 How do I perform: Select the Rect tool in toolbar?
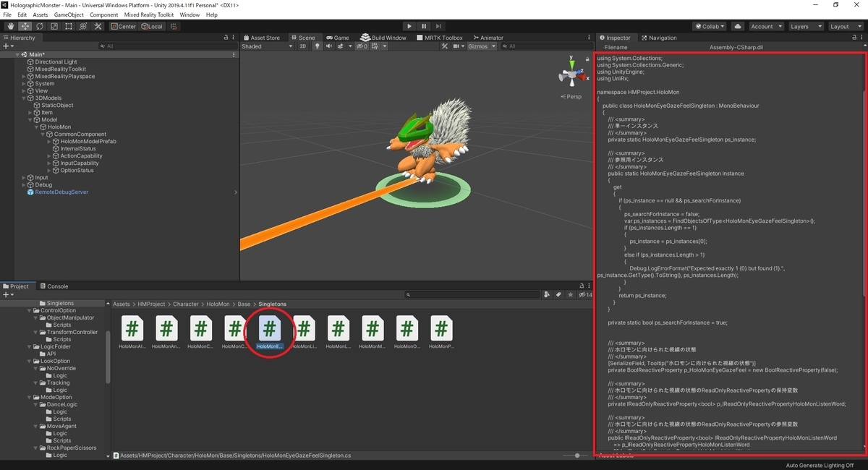point(68,26)
